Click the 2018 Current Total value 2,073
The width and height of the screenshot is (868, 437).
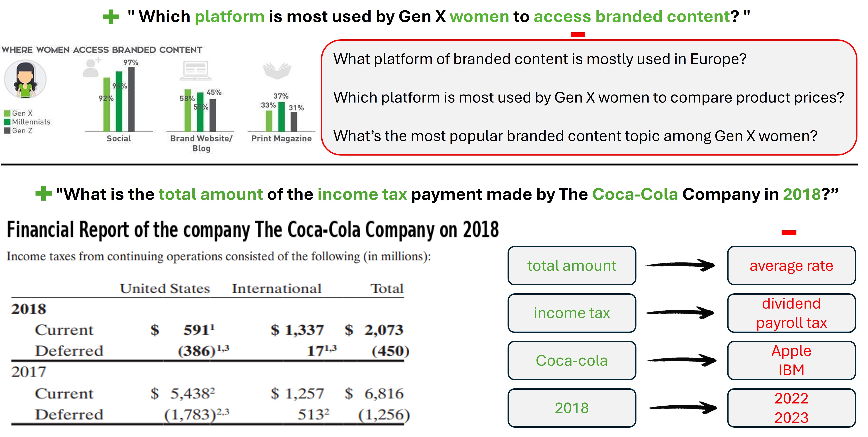(x=383, y=330)
